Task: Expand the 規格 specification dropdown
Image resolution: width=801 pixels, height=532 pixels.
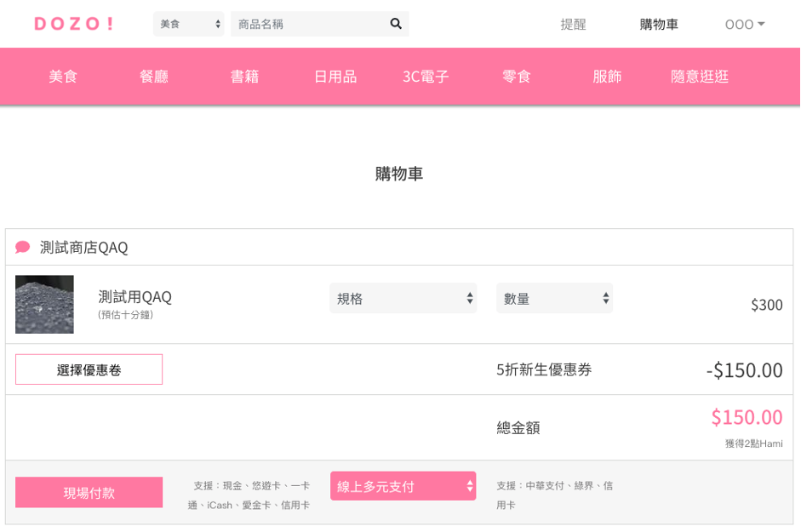Action: click(403, 299)
